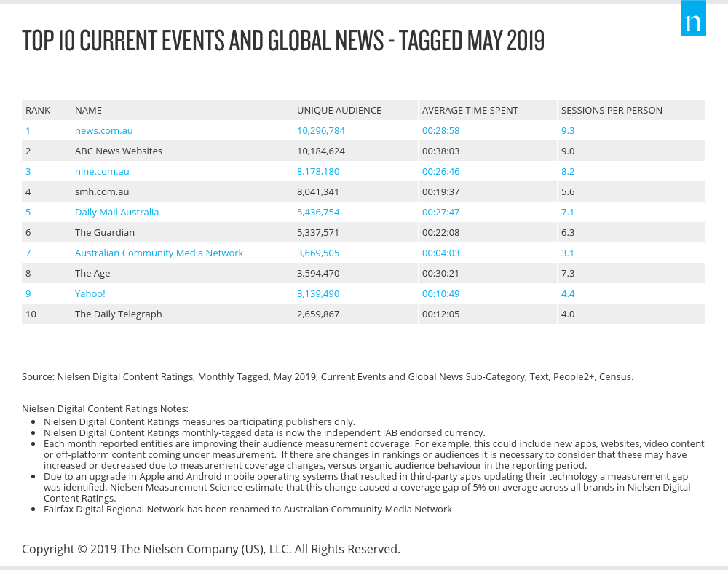Click sessions per person value 5.6

point(568,192)
